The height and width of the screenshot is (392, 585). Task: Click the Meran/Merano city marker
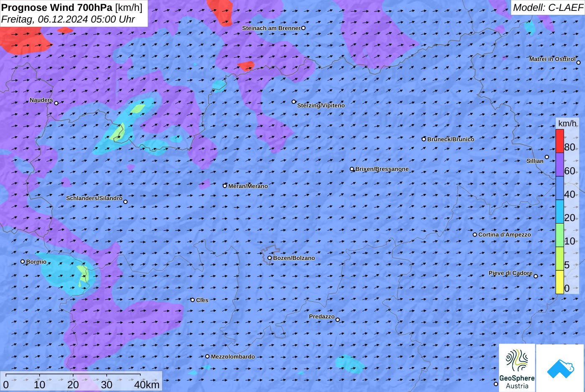(x=225, y=186)
